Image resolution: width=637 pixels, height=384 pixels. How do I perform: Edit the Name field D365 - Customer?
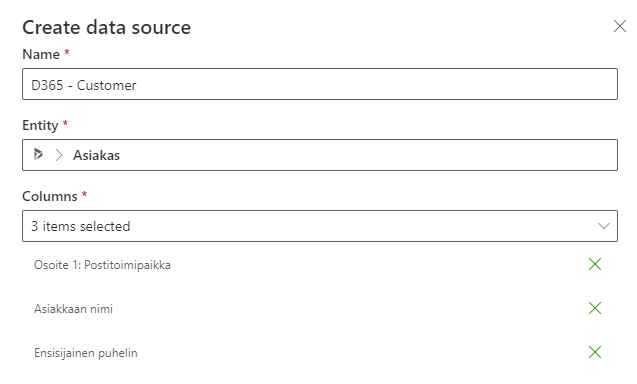click(320, 84)
